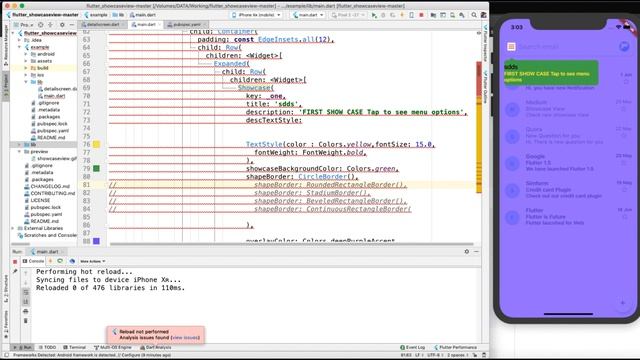Open the Pixel emulator dropdown
The height and width of the screenshot is (360, 640).
coord(348,15)
